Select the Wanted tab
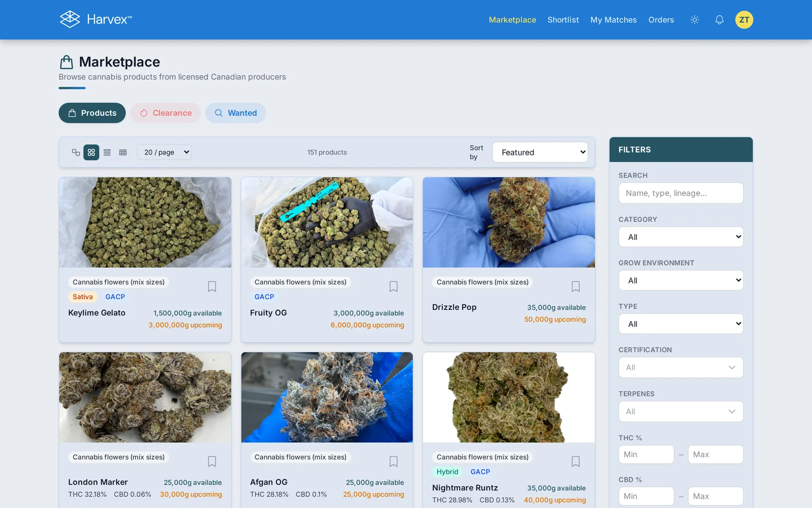Image resolution: width=812 pixels, height=508 pixels. coord(235,113)
